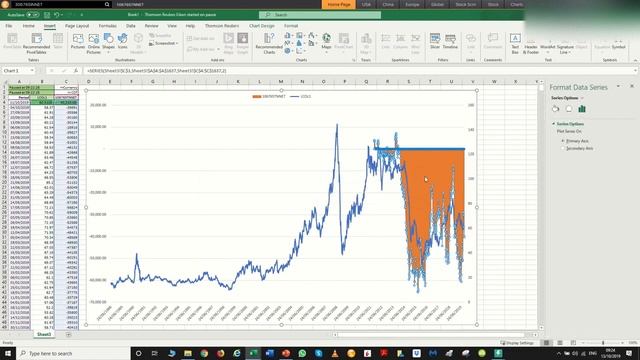The image size is (640, 360).
Task: Open the Series Options dropdown arrow
Action: point(582,98)
